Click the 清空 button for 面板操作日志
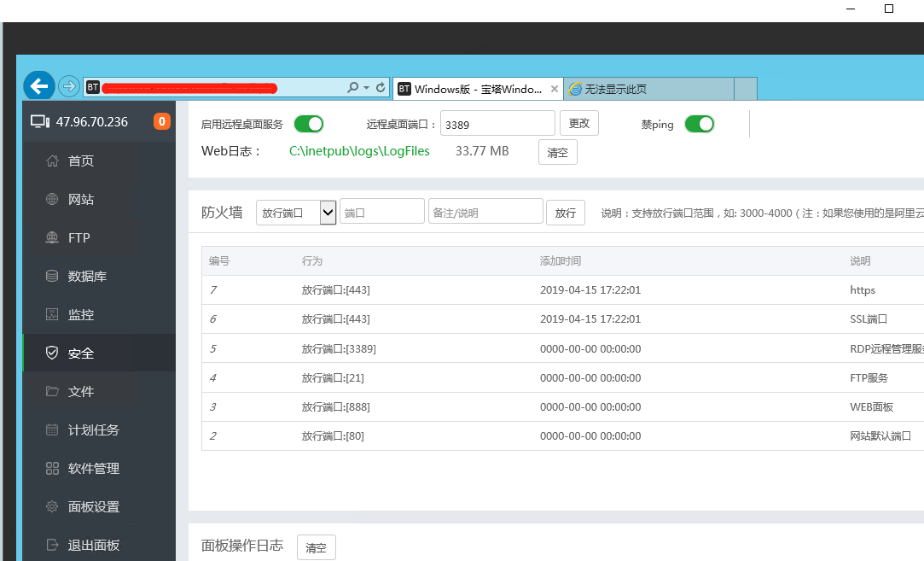 coord(316,547)
